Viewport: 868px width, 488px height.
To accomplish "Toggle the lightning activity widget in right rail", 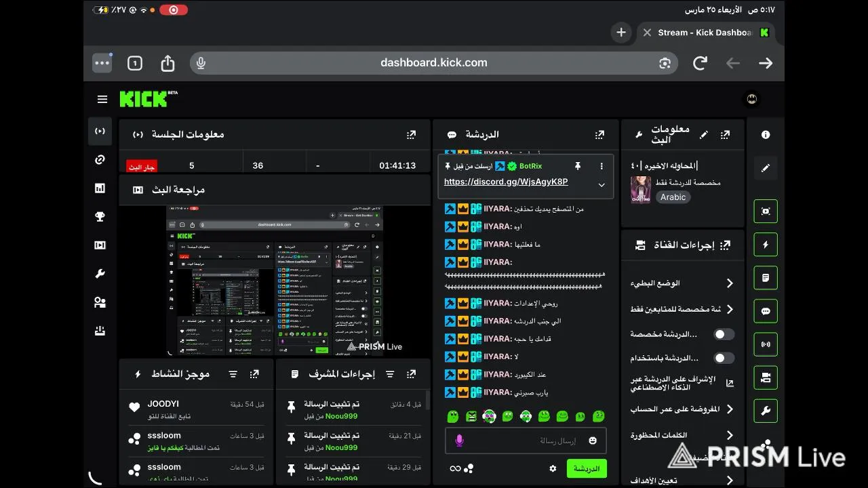I will coord(766,245).
